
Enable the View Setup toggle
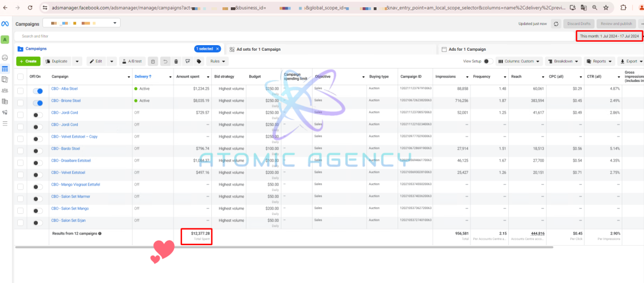click(488, 61)
